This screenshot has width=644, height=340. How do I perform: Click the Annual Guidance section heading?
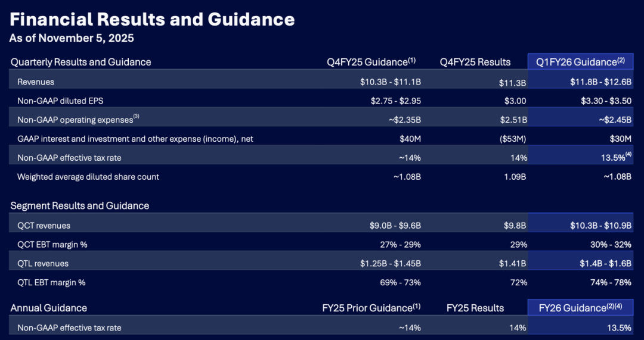click(x=49, y=308)
